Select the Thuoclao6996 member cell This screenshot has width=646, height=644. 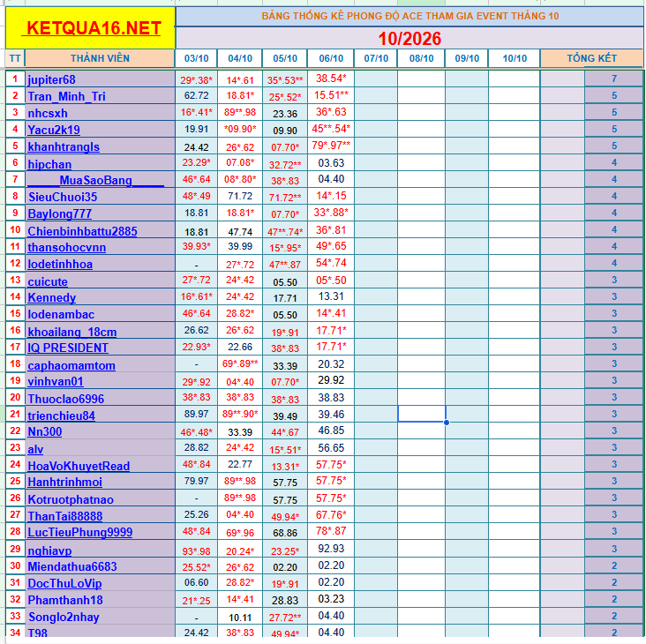click(100, 398)
